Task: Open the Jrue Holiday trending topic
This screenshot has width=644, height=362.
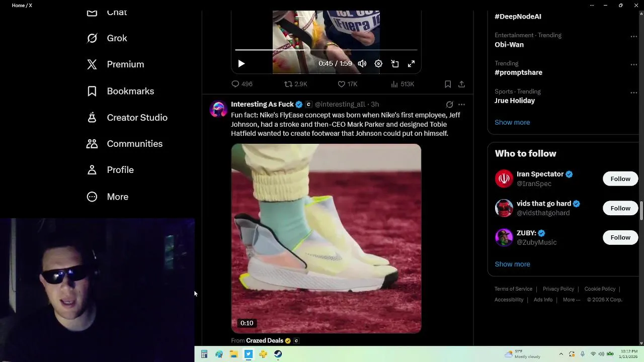Action: [515, 101]
